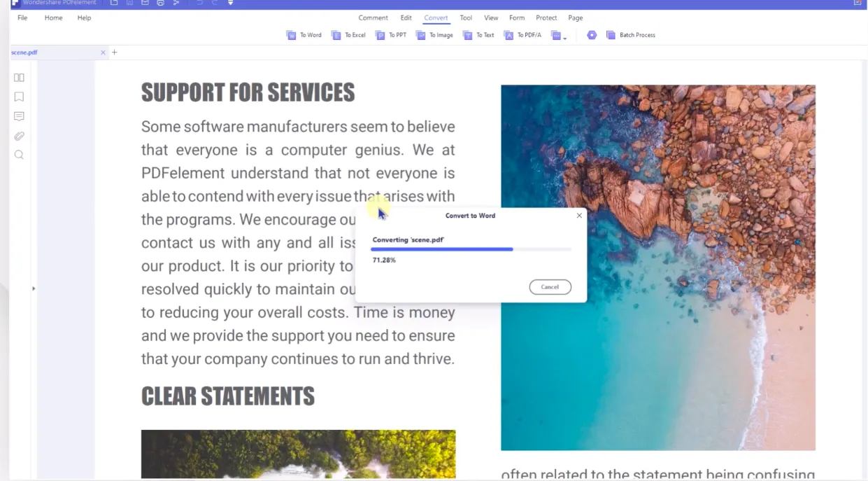868x481 pixels.
Task: Click the CLEAR STATEMENTS heading
Action: [x=228, y=396]
